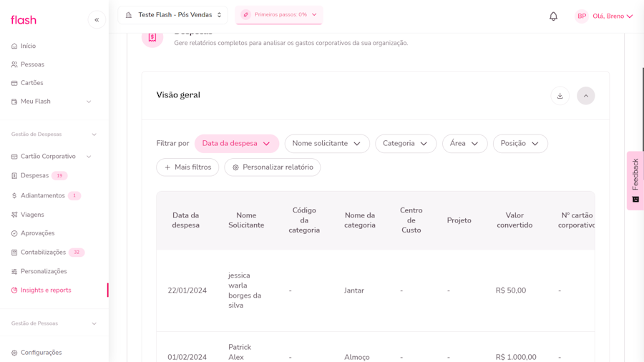Download the Visão geral report
This screenshot has width=644, height=362.
point(560,96)
